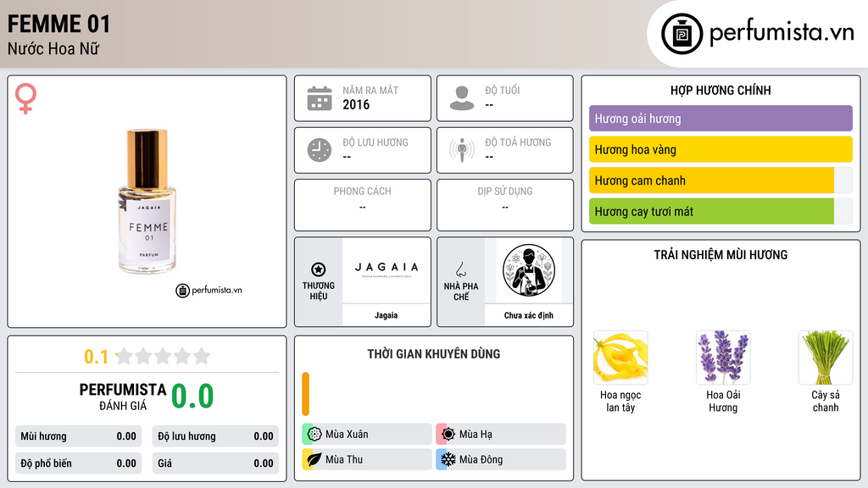Click the 0.1 user rating score
The height and width of the screenshot is (488, 868).
[x=97, y=357]
